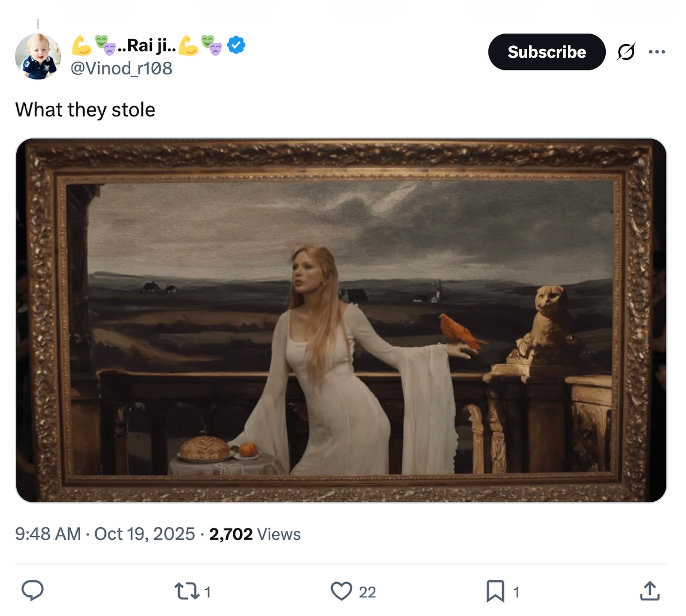The width and height of the screenshot is (686, 616).
Task: Click the reply speech bubble icon
Action: point(33,590)
